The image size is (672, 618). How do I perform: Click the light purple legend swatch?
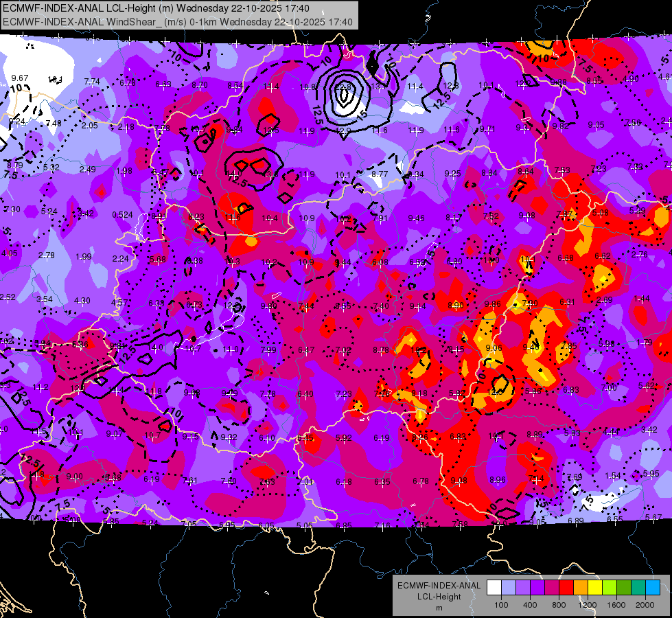tap(523, 588)
